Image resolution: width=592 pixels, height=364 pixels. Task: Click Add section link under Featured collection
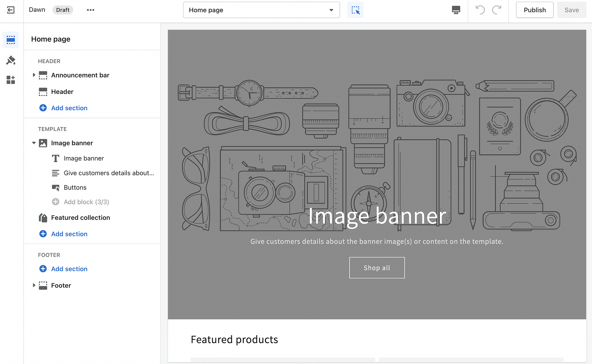(69, 234)
